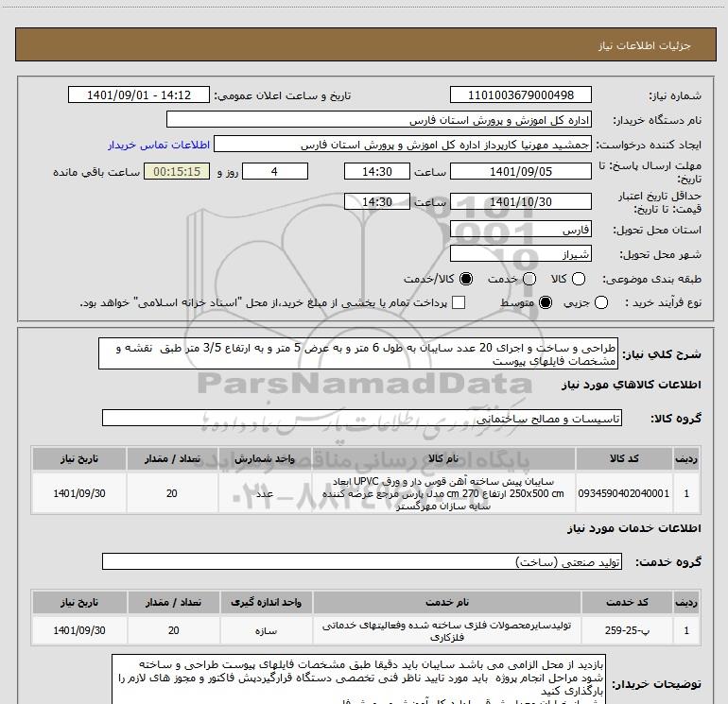
Task: Click the section title اطلاعات خدمات مورد نیاز
Action: [634, 528]
